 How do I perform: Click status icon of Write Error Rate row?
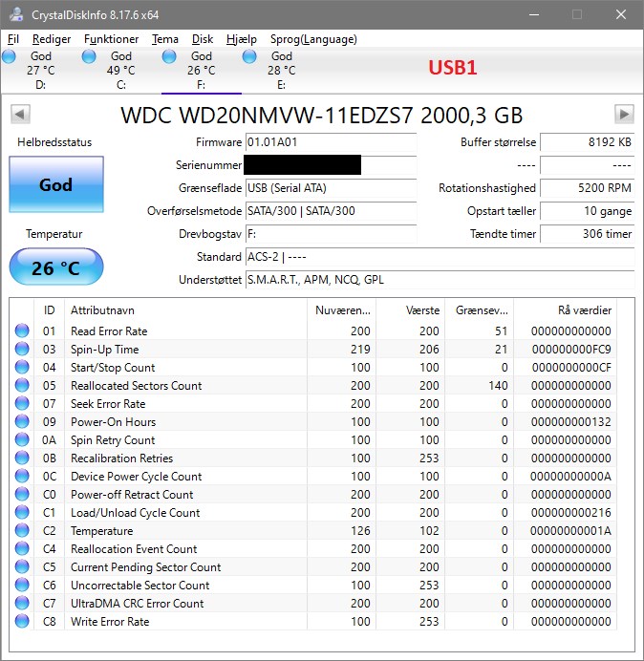pyautogui.click(x=22, y=621)
